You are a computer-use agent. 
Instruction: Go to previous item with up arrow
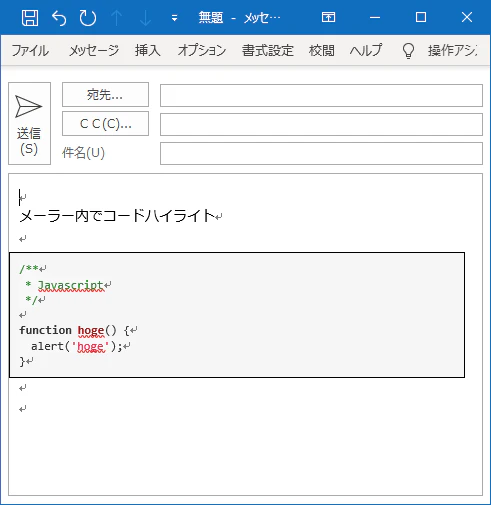(116, 18)
